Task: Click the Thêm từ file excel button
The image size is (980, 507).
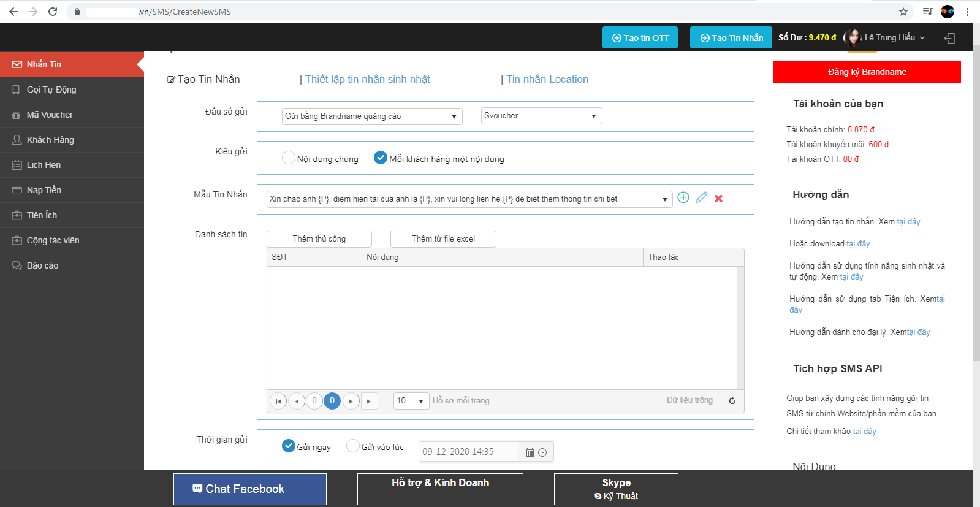Action: (x=443, y=238)
